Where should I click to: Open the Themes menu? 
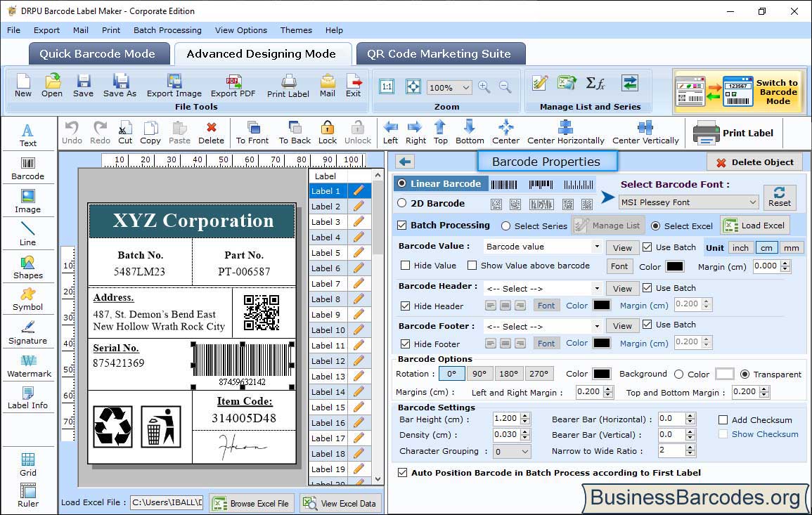[296, 30]
